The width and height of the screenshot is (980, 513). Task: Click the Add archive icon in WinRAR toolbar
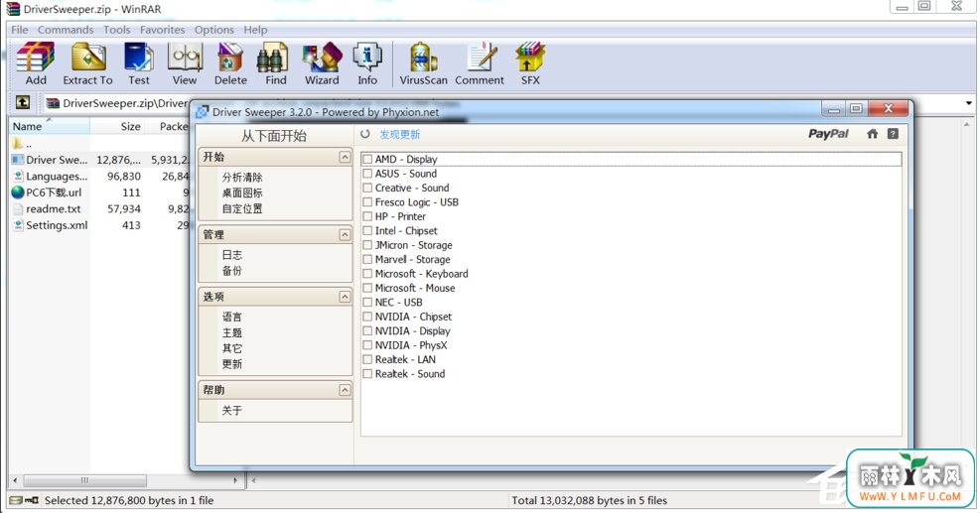click(x=36, y=64)
